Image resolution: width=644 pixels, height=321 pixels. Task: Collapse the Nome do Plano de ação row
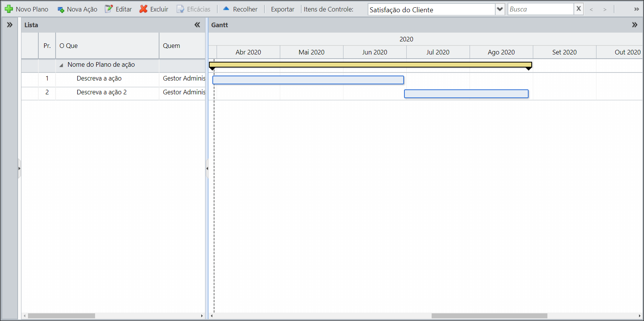(x=61, y=65)
